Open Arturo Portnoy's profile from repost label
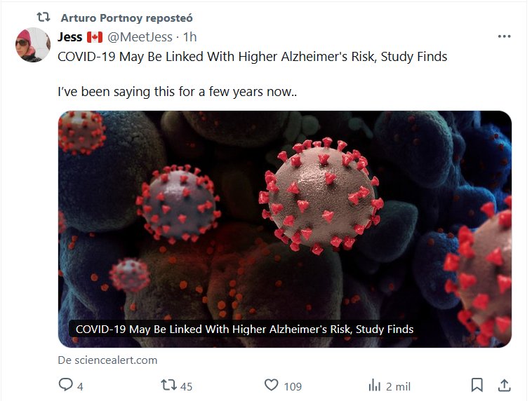This screenshot has height=401, width=532. [126, 18]
